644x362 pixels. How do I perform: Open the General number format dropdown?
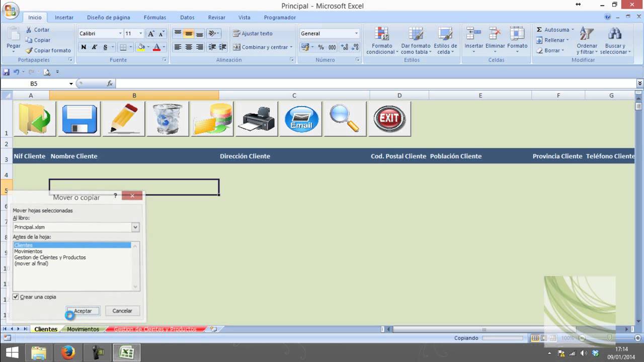356,34
